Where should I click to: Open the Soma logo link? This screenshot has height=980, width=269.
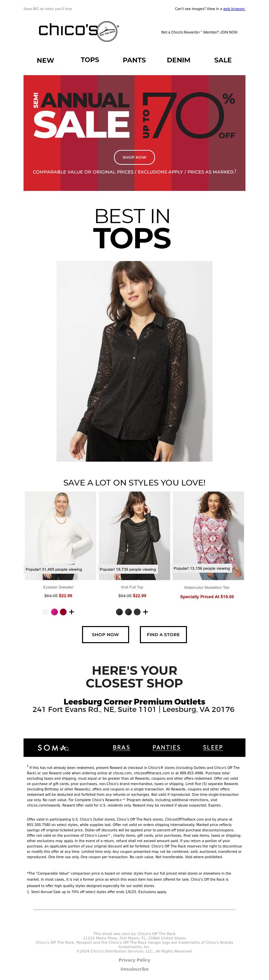coord(53,747)
